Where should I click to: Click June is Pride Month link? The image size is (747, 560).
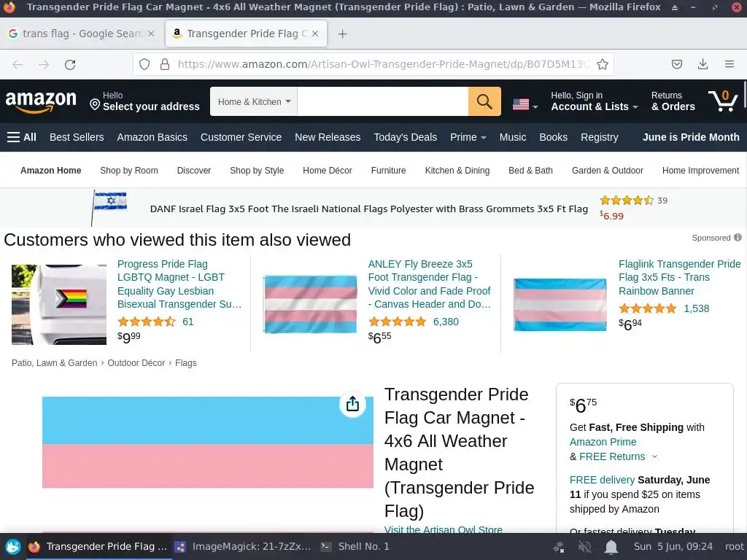coord(691,137)
